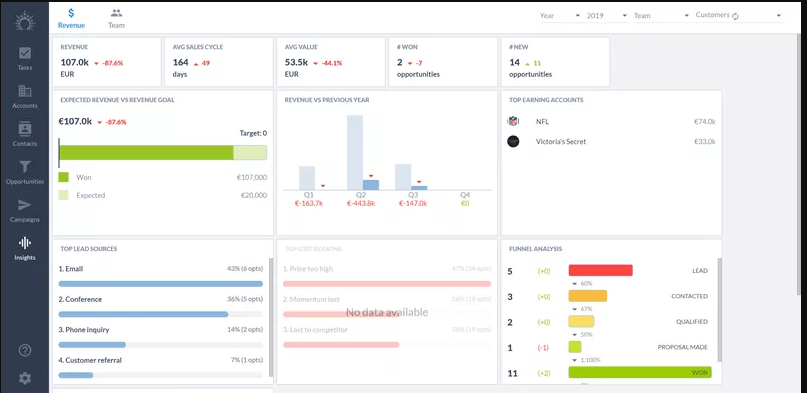The width and height of the screenshot is (807, 393).
Task: Click the green Won revenue bar
Action: click(x=146, y=153)
